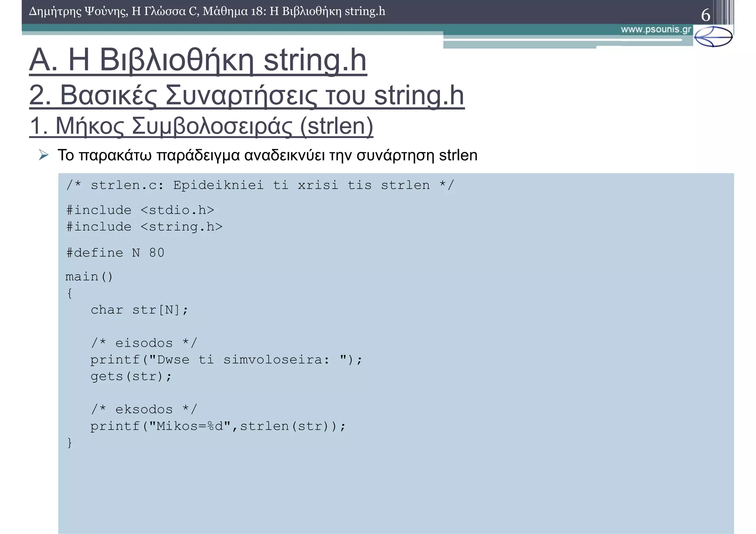Click the sentence about the strlen example

tap(267, 155)
